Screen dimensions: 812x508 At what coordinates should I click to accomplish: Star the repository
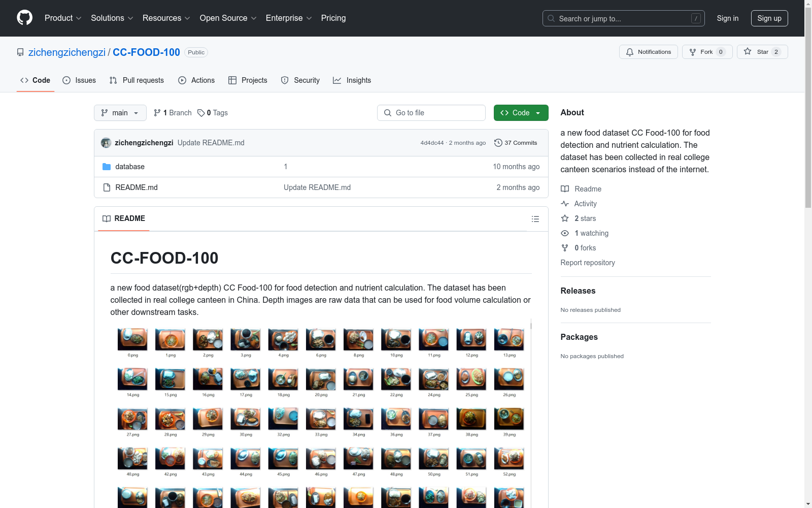(762, 52)
